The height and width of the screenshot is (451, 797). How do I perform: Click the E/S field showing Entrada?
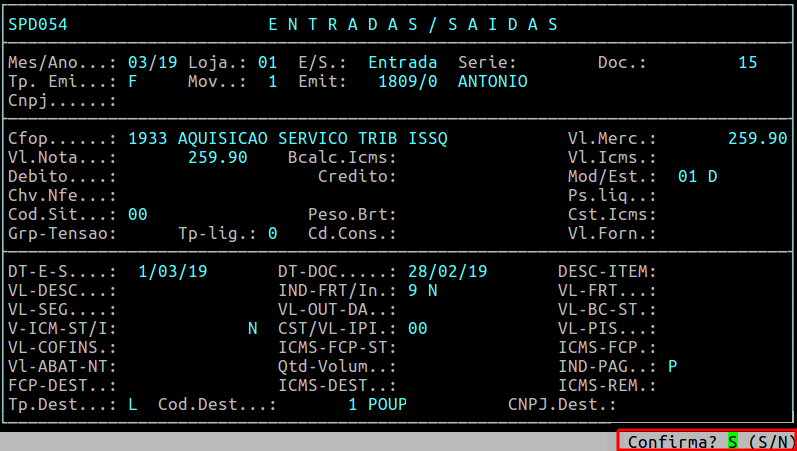pos(402,62)
